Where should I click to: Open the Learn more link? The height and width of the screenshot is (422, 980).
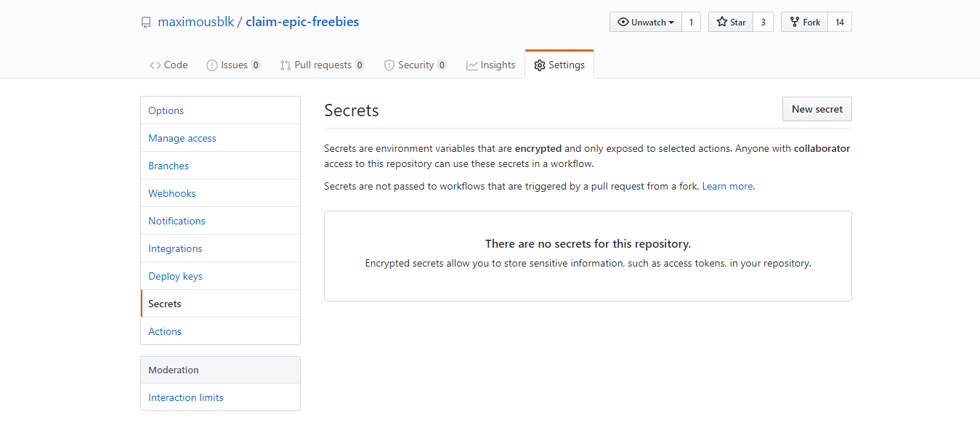(727, 186)
